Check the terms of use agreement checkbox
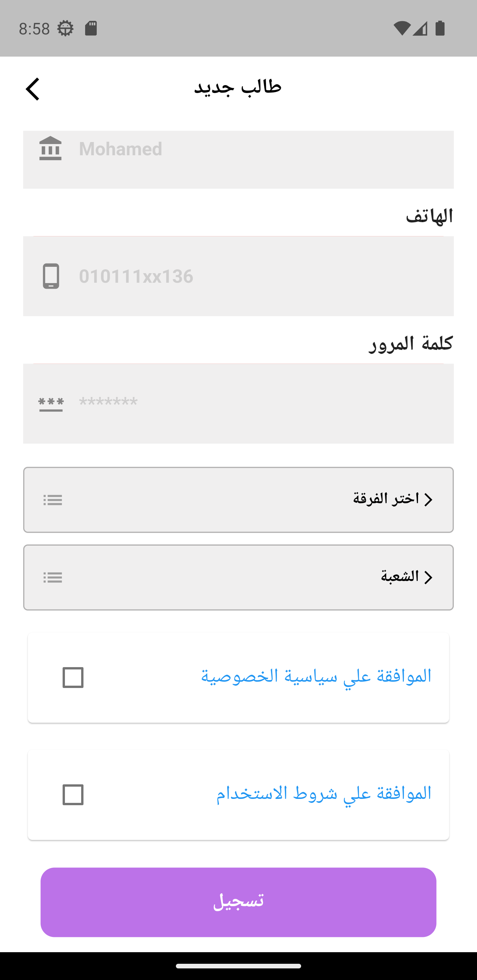Viewport: 477px width, 980px height. pyautogui.click(x=73, y=795)
